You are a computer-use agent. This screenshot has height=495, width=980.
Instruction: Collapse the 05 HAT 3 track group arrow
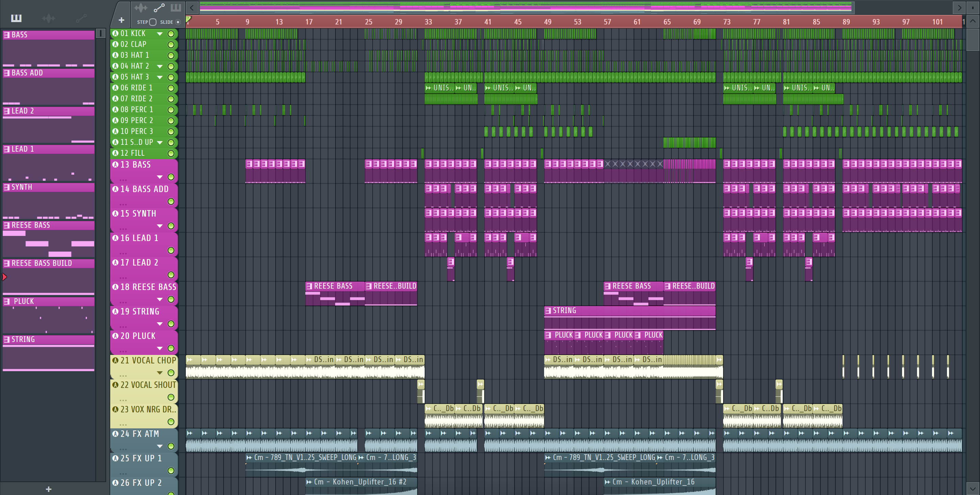click(160, 77)
